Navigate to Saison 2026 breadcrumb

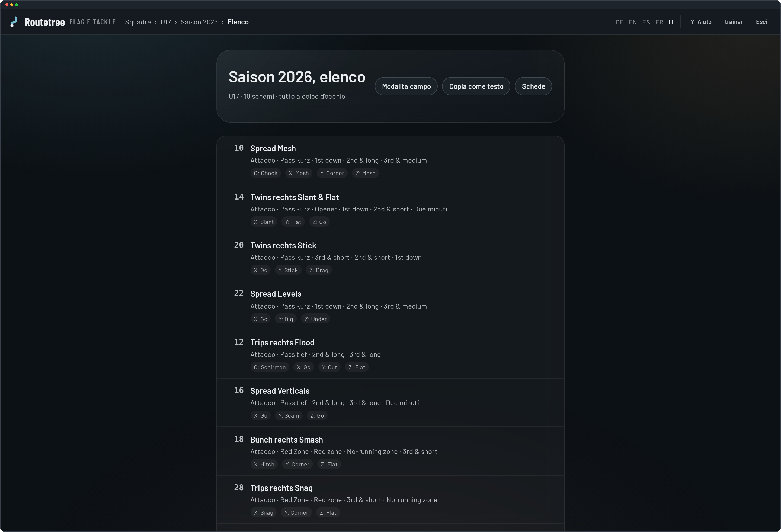coord(199,22)
